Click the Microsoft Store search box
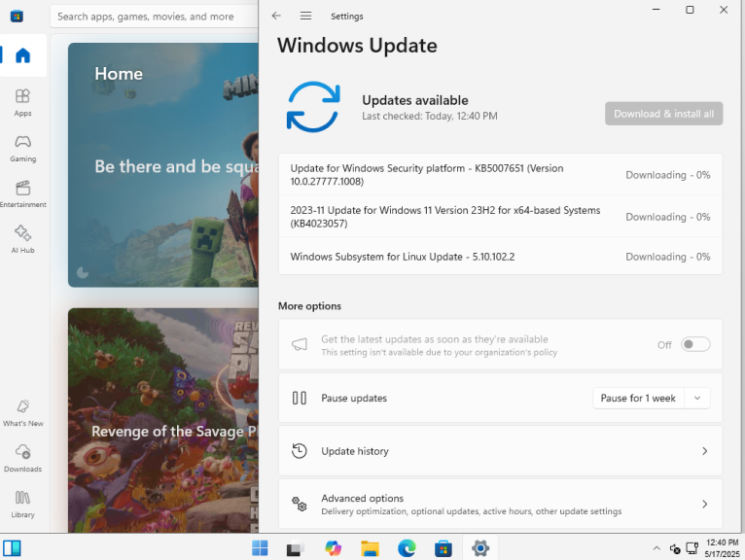The height and width of the screenshot is (560, 745). (x=155, y=17)
